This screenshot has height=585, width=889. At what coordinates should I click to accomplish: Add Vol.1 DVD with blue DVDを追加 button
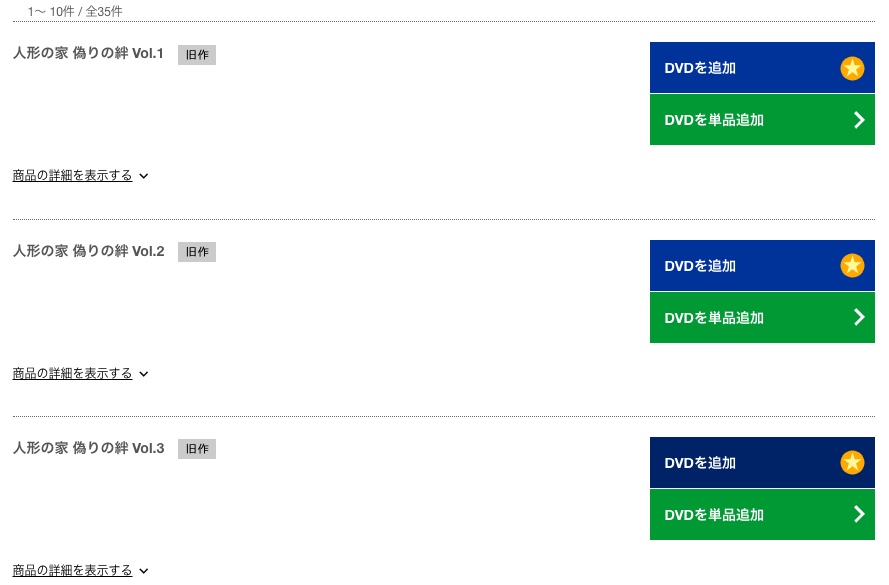pyautogui.click(x=762, y=67)
